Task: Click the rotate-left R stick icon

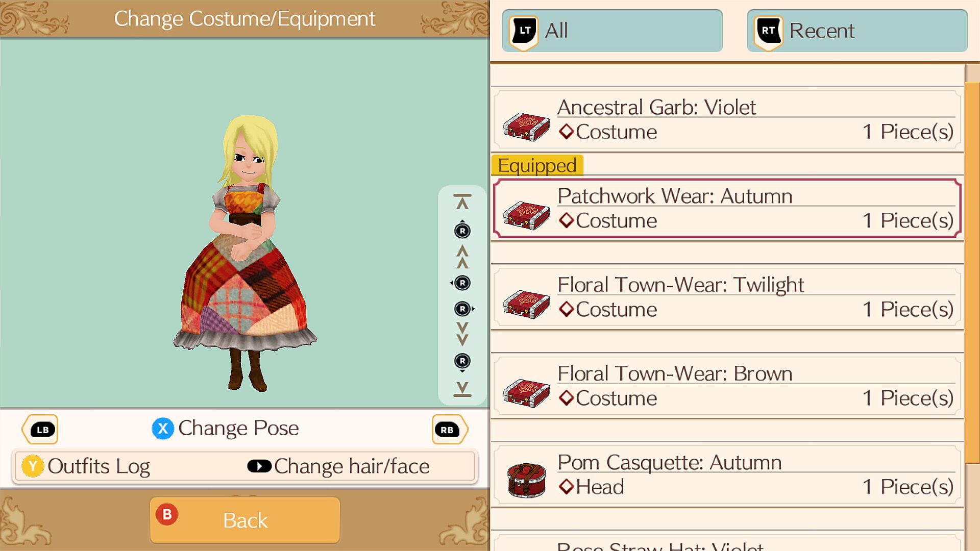Action: point(461,283)
